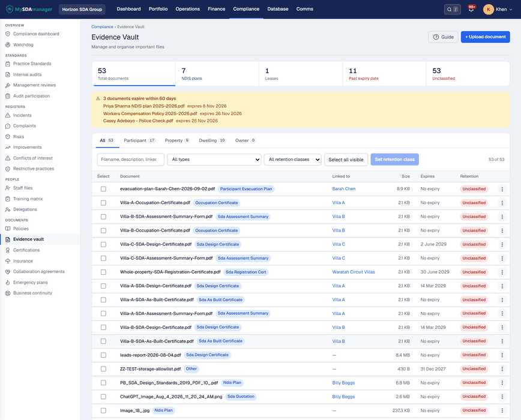The image size is (521, 420).
Task: Tick checkbox for evacuation-plan-Sarah-Chen-2026-09-02.pdf
Action: 103,189
